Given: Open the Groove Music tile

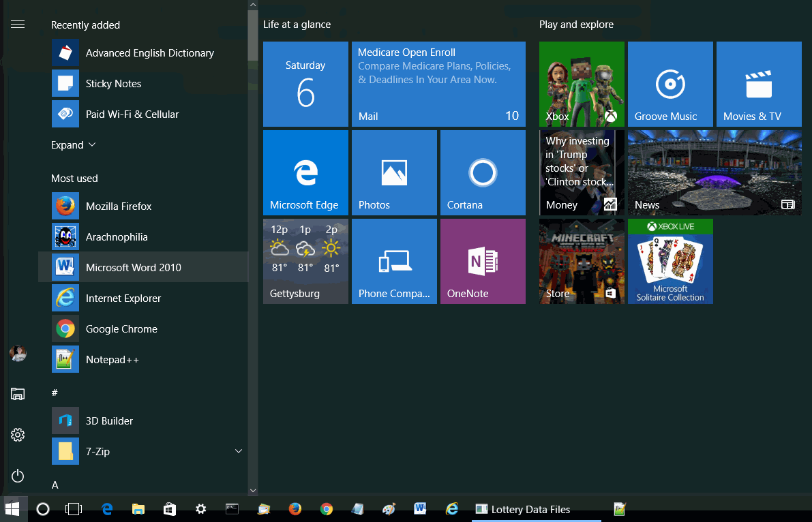Looking at the screenshot, I should point(670,84).
